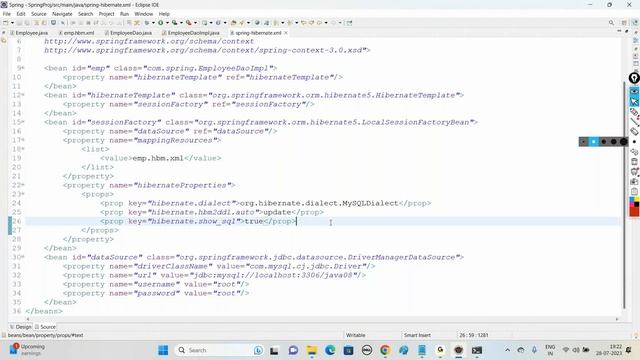
Task: Switch to the Source editor view tab
Action: tap(45, 327)
